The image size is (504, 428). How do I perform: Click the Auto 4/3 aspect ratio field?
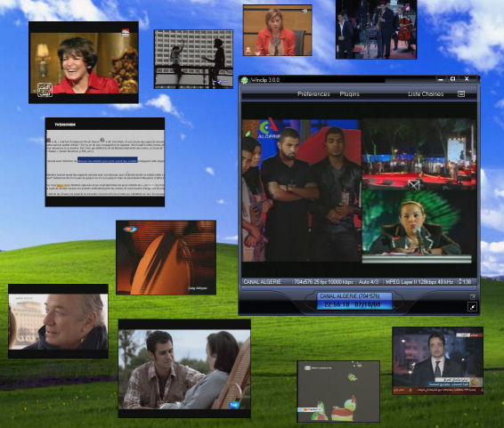pos(369,281)
